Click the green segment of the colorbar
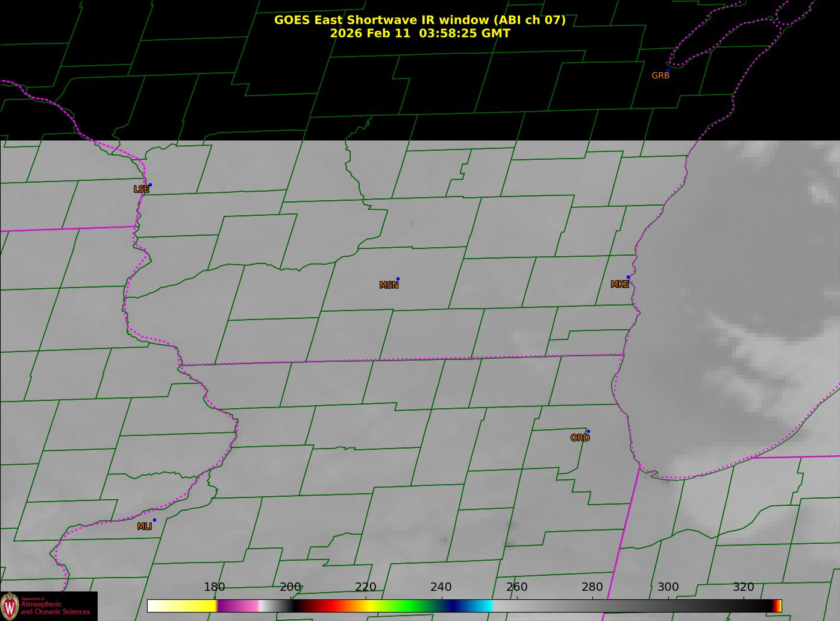The height and width of the screenshot is (621, 840). point(410,606)
